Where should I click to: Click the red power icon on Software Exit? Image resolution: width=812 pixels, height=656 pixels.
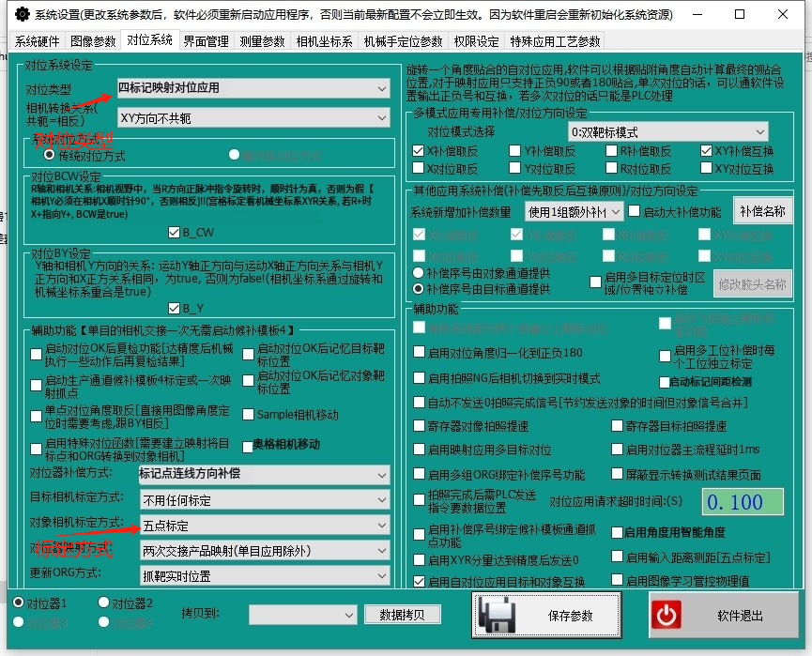667,616
